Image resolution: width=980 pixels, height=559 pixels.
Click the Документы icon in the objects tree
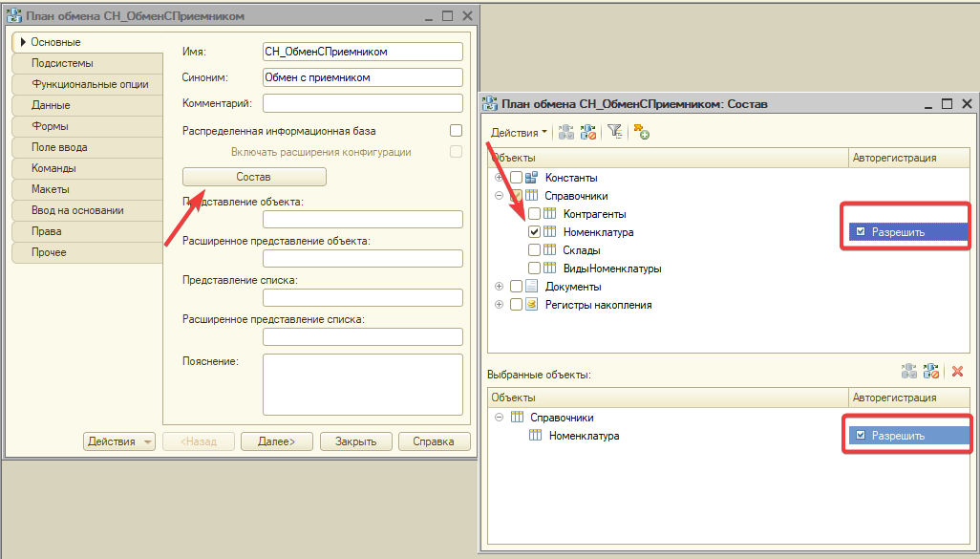click(x=532, y=287)
